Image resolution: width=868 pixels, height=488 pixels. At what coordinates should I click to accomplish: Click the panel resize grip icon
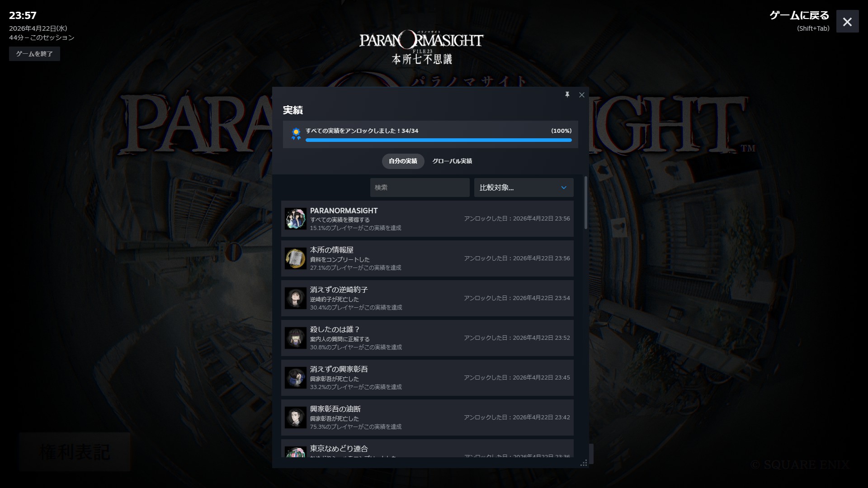point(584,463)
